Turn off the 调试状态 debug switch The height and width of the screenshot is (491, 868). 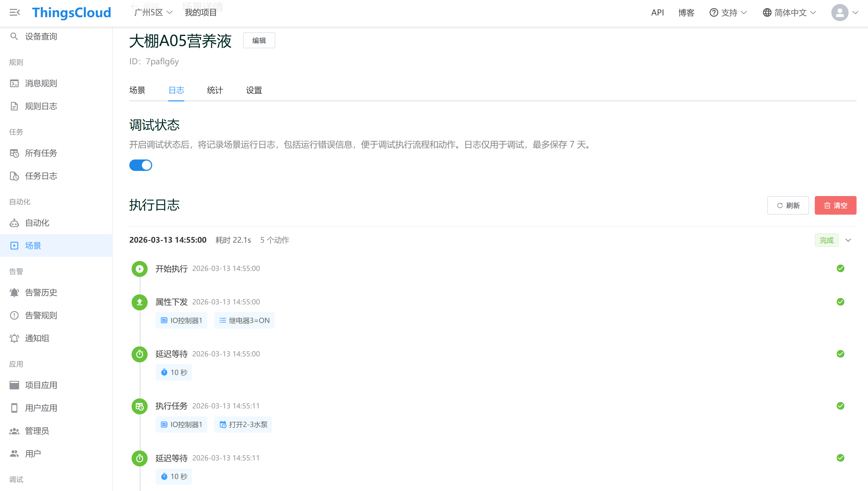pos(141,165)
